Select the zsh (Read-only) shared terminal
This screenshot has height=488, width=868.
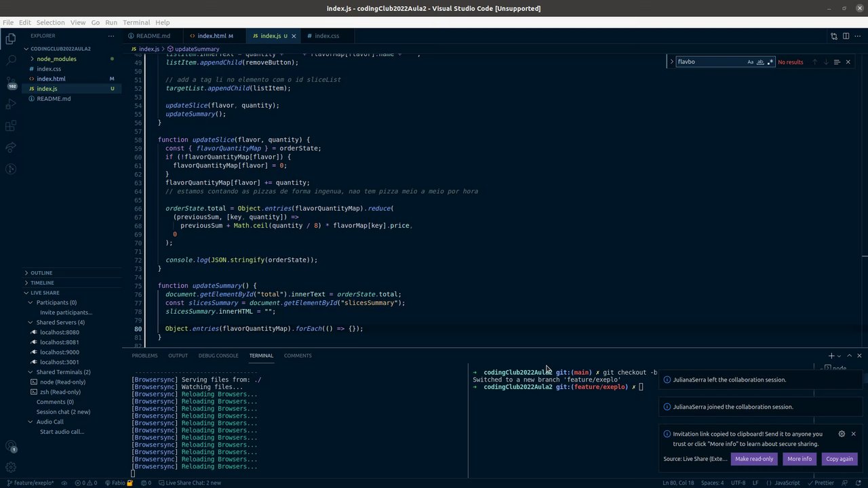60,392
